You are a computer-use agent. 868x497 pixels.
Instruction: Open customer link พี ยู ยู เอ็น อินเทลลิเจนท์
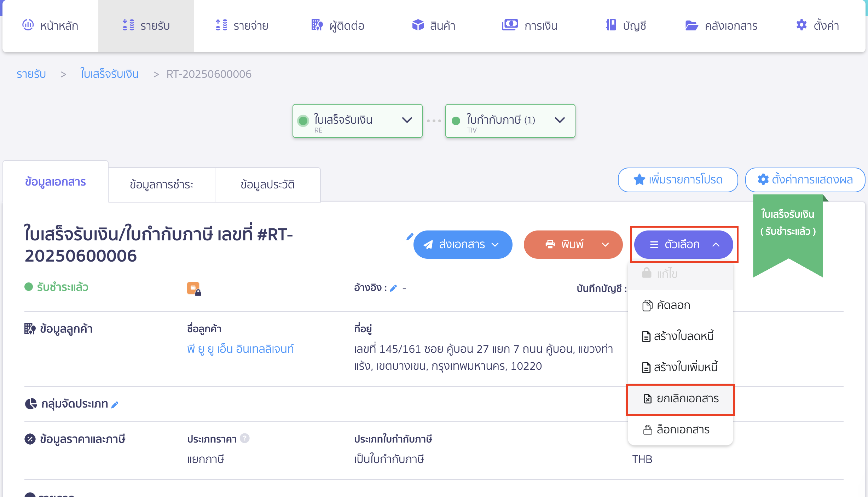point(241,349)
